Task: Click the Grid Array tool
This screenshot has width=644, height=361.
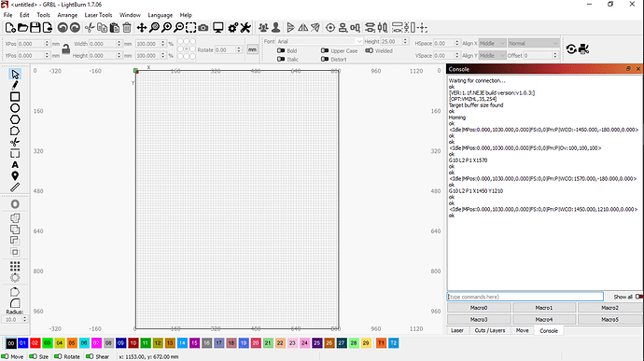Action: [x=15, y=266]
